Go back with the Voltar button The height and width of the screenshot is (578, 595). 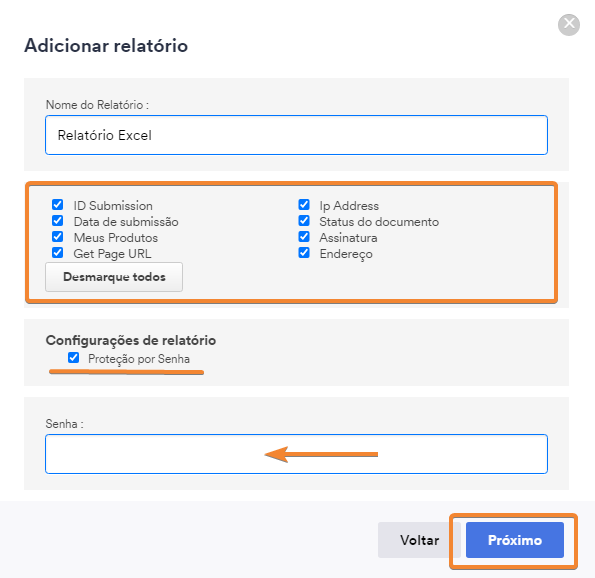coord(419,540)
